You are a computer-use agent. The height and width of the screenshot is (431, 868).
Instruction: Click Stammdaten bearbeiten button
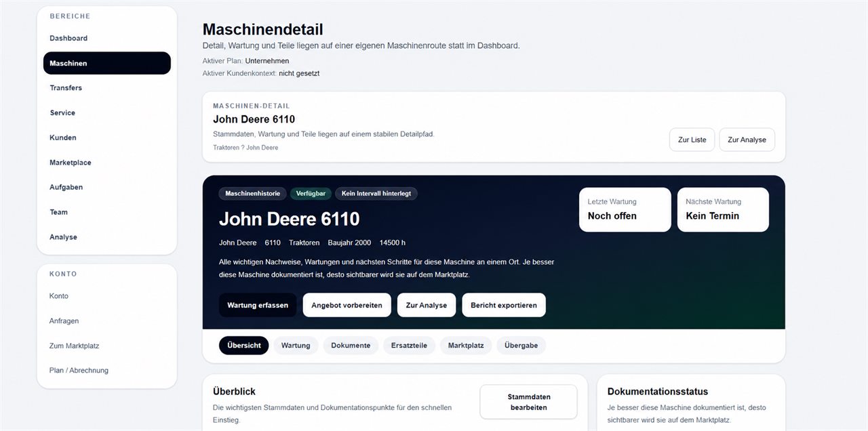(x=529, y=402)
